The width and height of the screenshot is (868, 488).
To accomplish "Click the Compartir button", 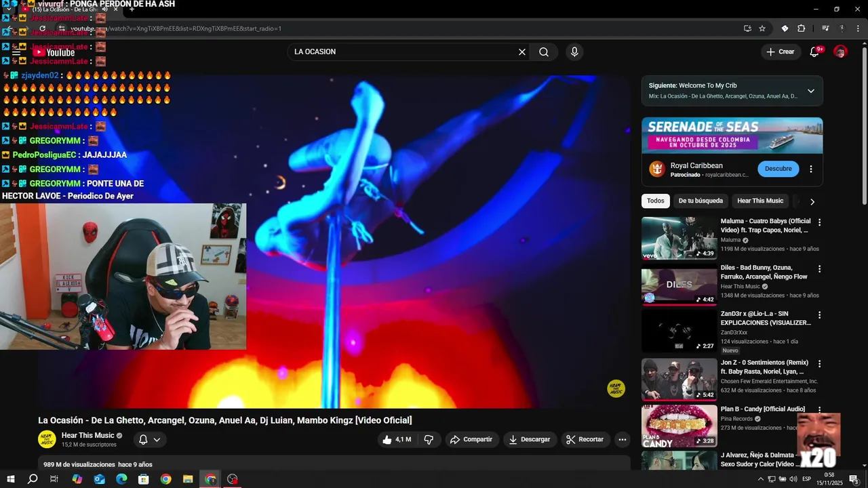I will [472, 439].
